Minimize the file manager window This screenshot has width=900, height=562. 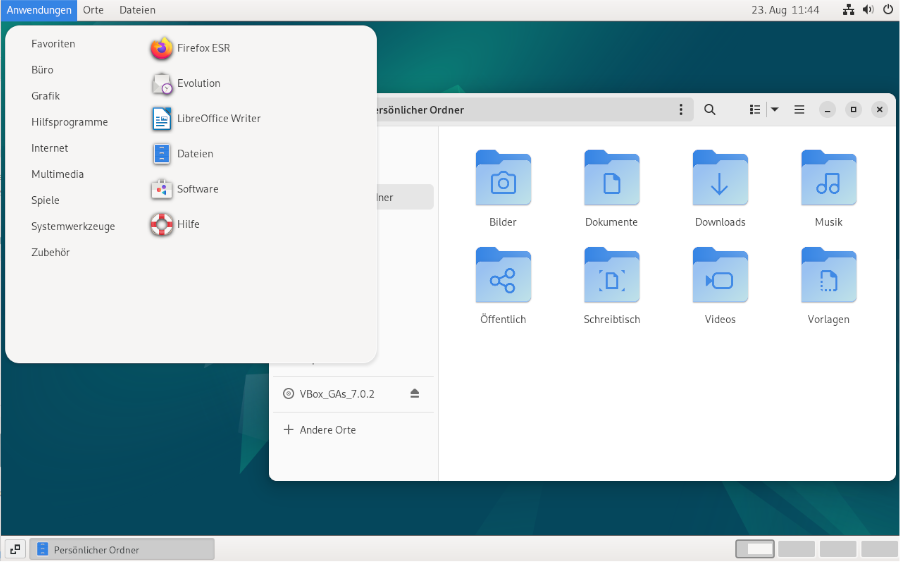pyautogui.click(x=827, y=110)
